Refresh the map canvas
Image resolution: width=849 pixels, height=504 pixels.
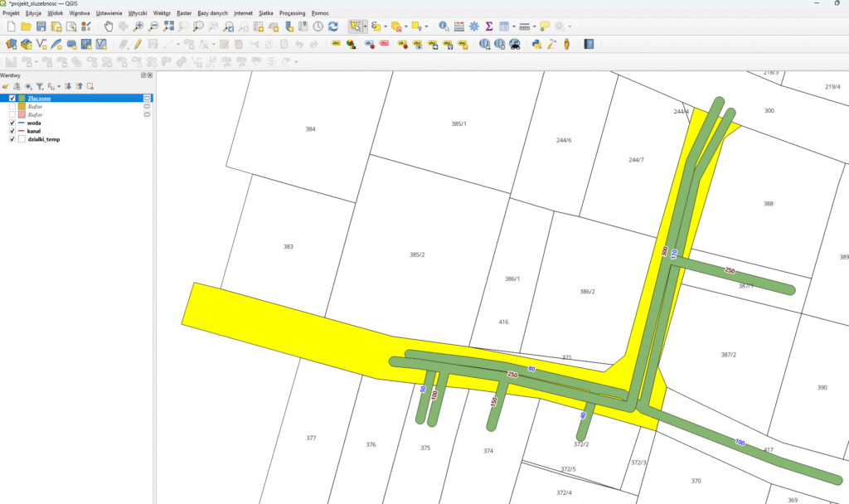tap(332, 27)
